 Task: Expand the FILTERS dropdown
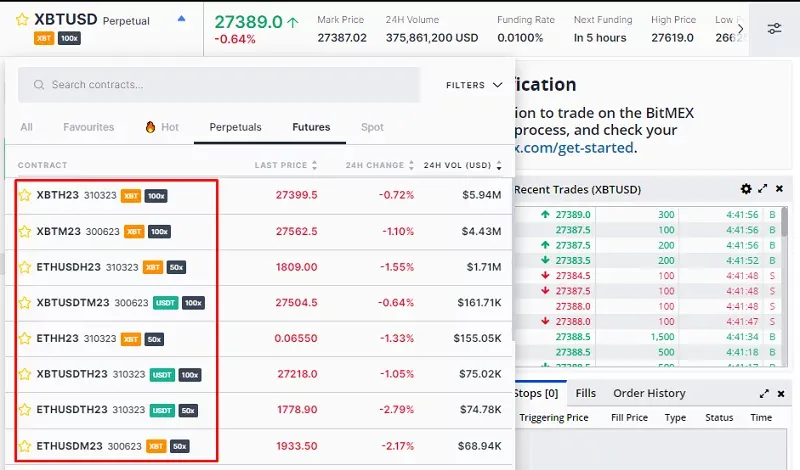pyautogui.click(x=474, y=85)
